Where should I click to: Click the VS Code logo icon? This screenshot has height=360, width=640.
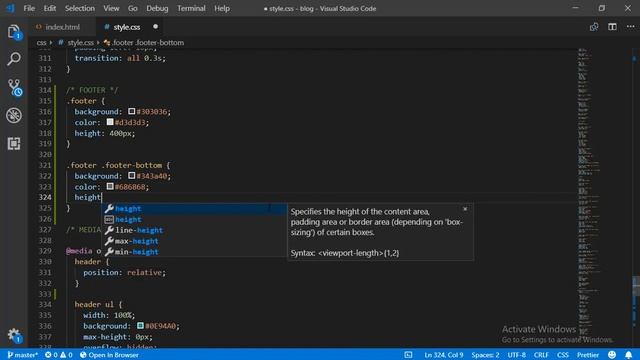(x=10, y=8)
